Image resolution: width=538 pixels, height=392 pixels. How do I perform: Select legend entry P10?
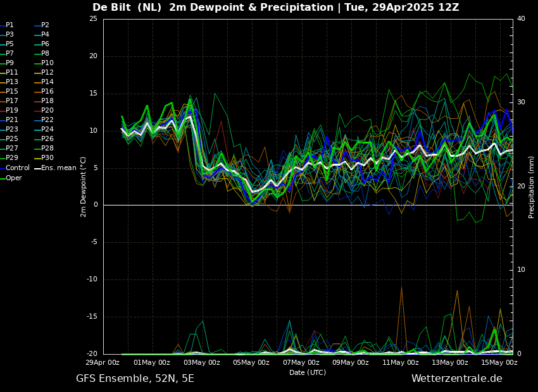click(44, 63)
